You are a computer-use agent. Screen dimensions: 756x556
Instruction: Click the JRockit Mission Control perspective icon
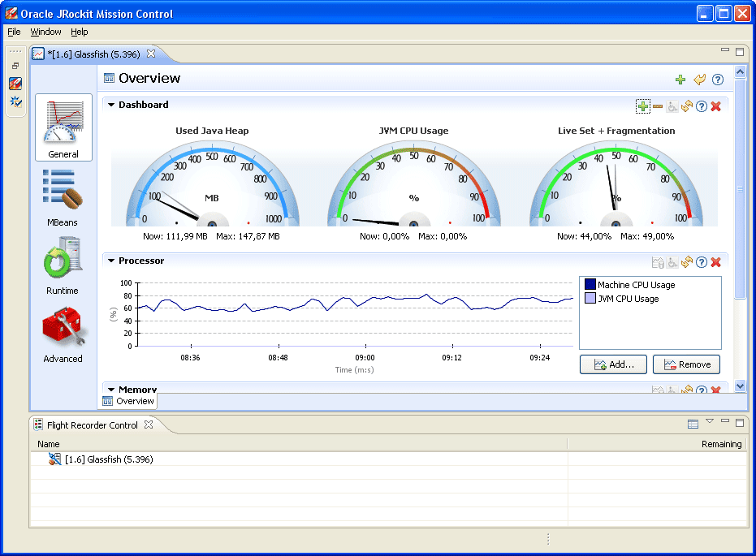click(15, 84)
